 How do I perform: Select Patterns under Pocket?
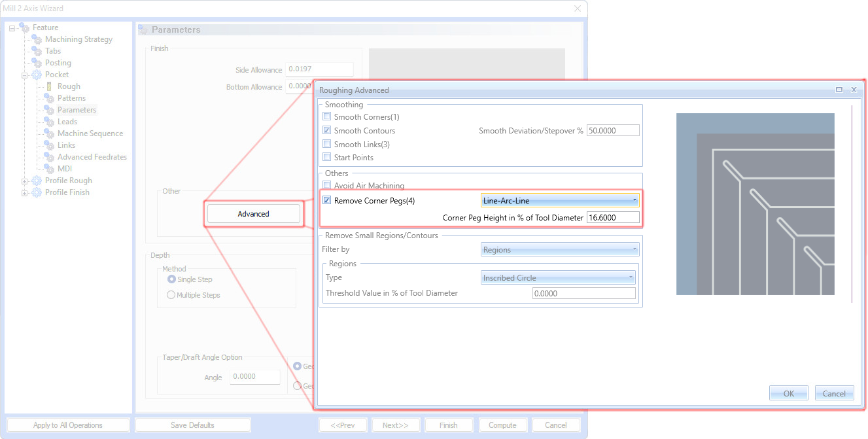71,98
